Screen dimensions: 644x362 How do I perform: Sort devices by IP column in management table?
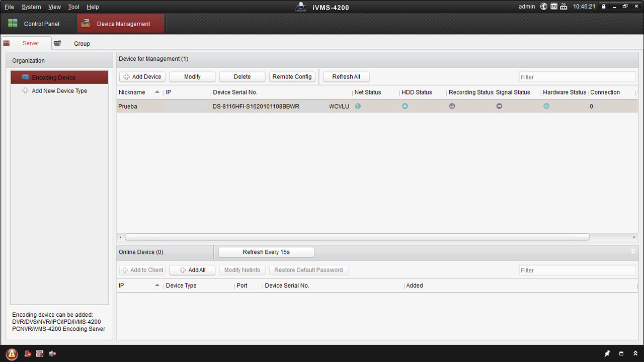[187, 93]
